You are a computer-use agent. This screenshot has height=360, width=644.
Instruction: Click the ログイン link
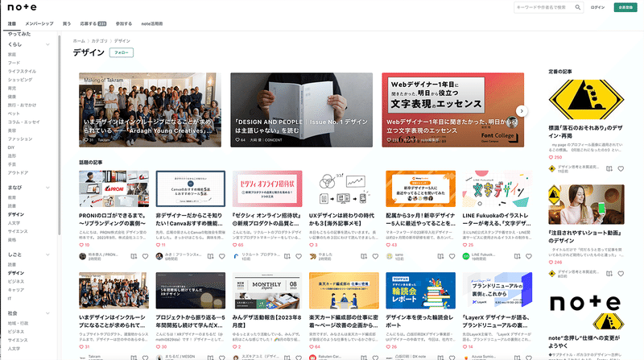(597, 7)
